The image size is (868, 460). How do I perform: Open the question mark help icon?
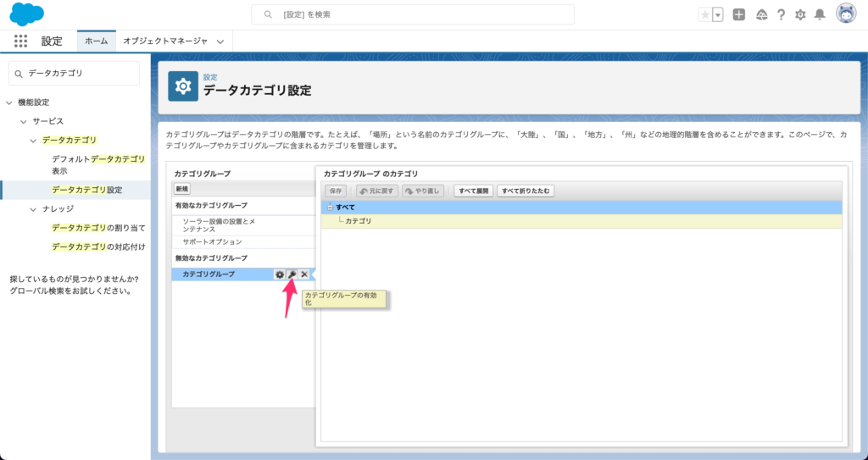pos(781,14)
